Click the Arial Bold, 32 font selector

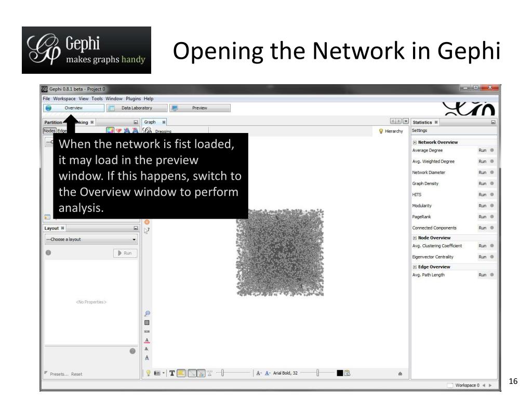point(285,373)
